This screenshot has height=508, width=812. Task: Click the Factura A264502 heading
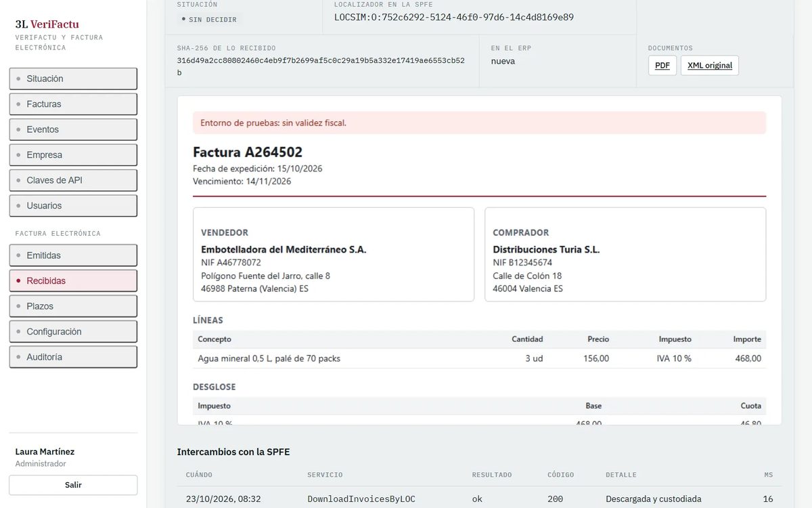point(248,152)
